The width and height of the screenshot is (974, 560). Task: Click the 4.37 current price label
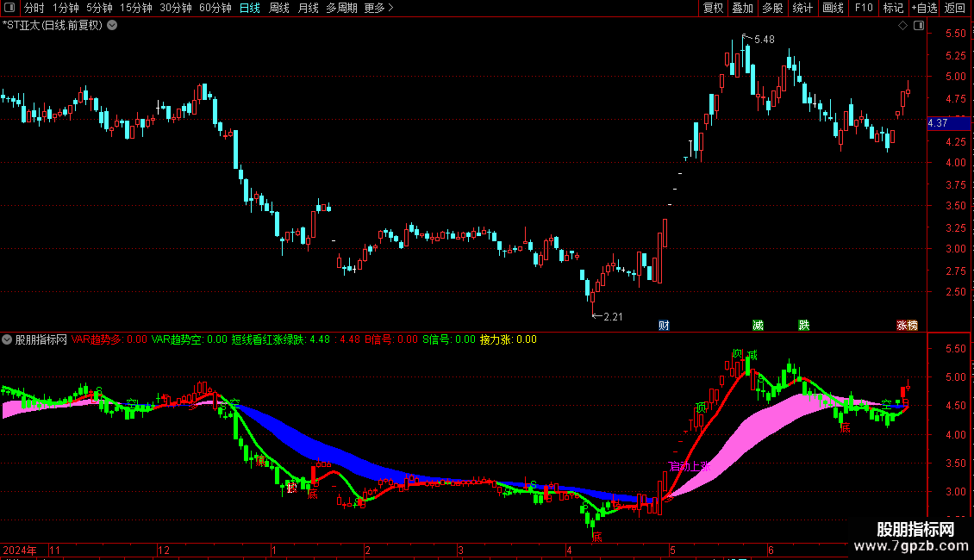pos(948,123)
